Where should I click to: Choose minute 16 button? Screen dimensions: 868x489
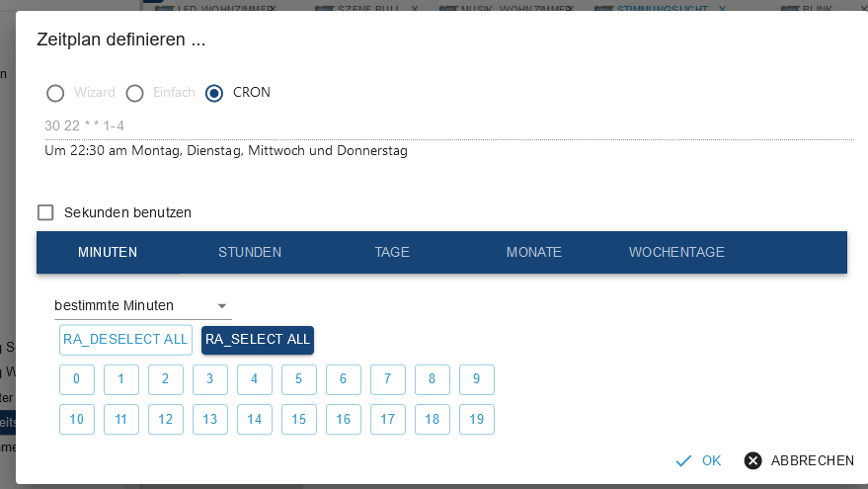click(344, 419)
